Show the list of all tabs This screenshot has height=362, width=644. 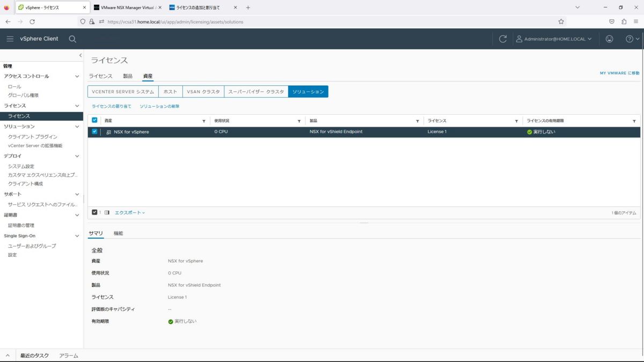pyautogui.click(x=577, y=8)
